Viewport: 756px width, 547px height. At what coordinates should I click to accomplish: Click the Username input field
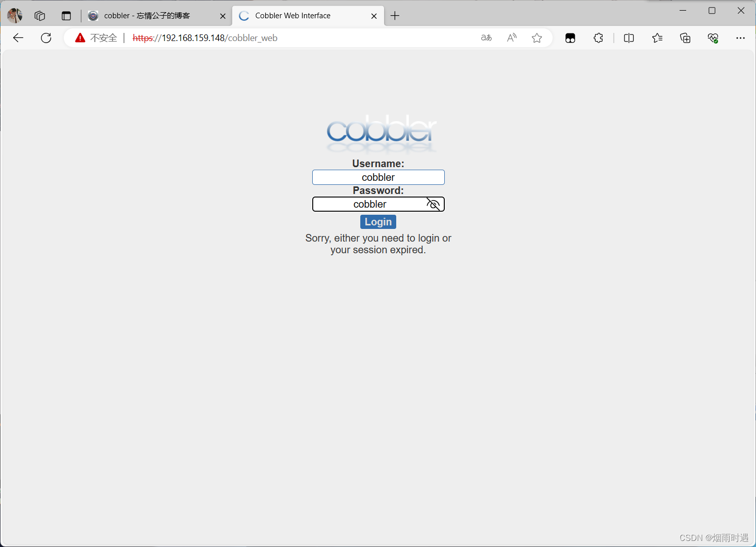click(x=379, y=177)
